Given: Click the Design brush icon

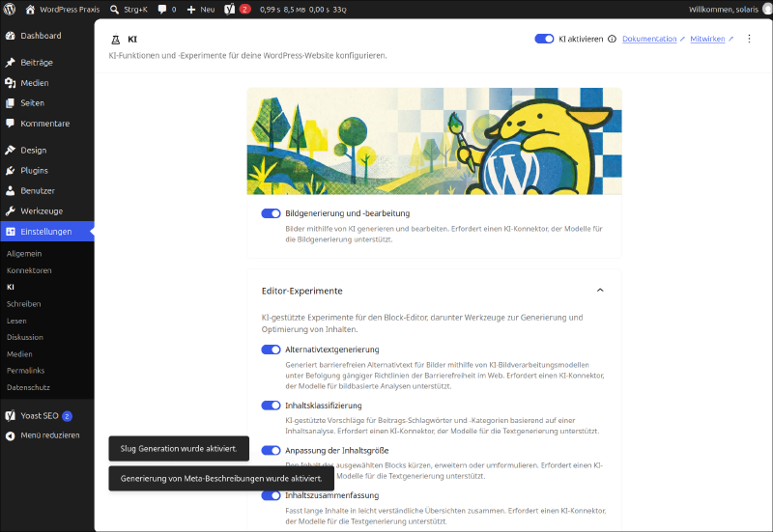Looking at the screenshot, I should 11,151.
